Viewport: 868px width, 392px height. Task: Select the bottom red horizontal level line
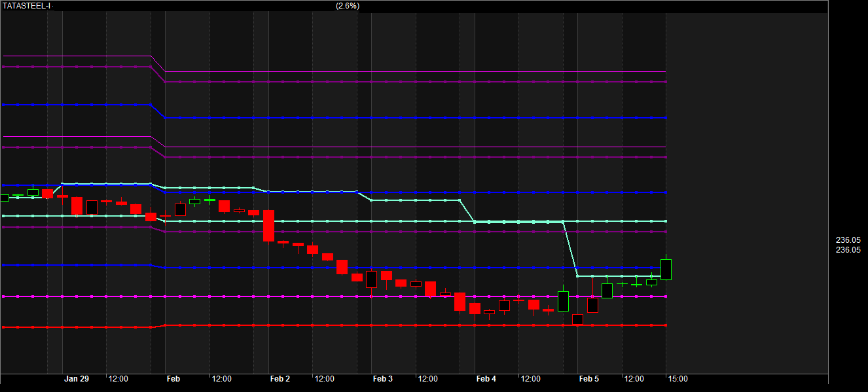point(334,325)
